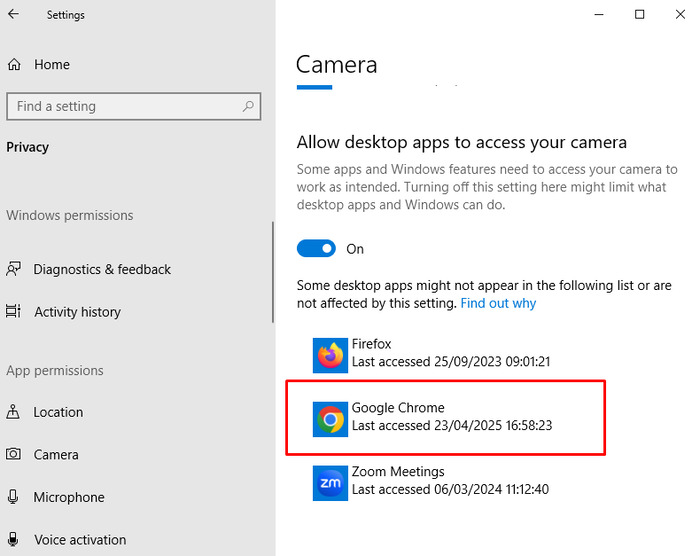Open Diagnostics & feedback settings
The height and width of the screenshot is (556, 700).
tap(102, 269)
